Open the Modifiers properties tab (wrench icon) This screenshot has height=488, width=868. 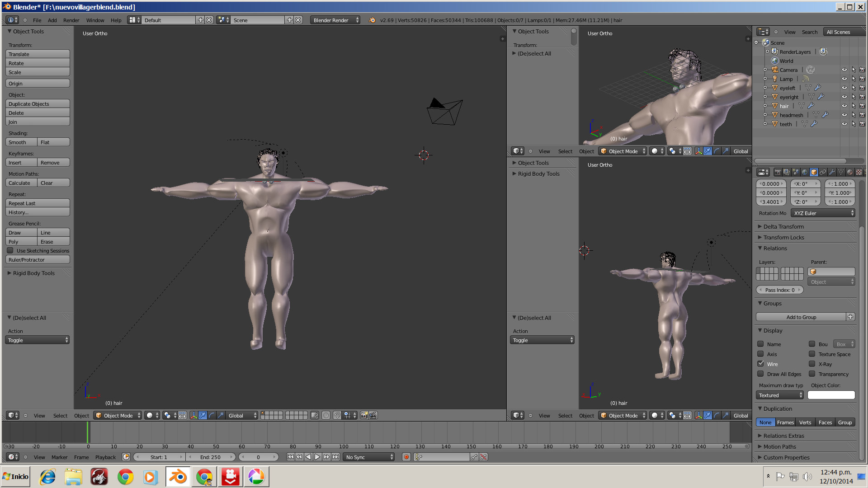(832, 172)
